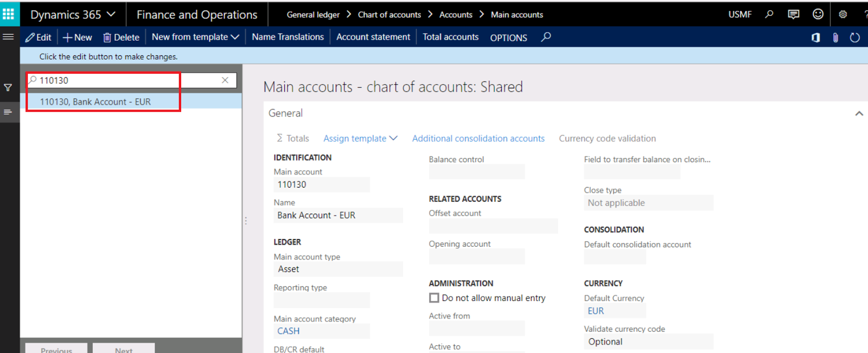Viewport: 868px width, 353px height.
Task: Toggle the list view icon in sidebar
Action: click(8, 112)
